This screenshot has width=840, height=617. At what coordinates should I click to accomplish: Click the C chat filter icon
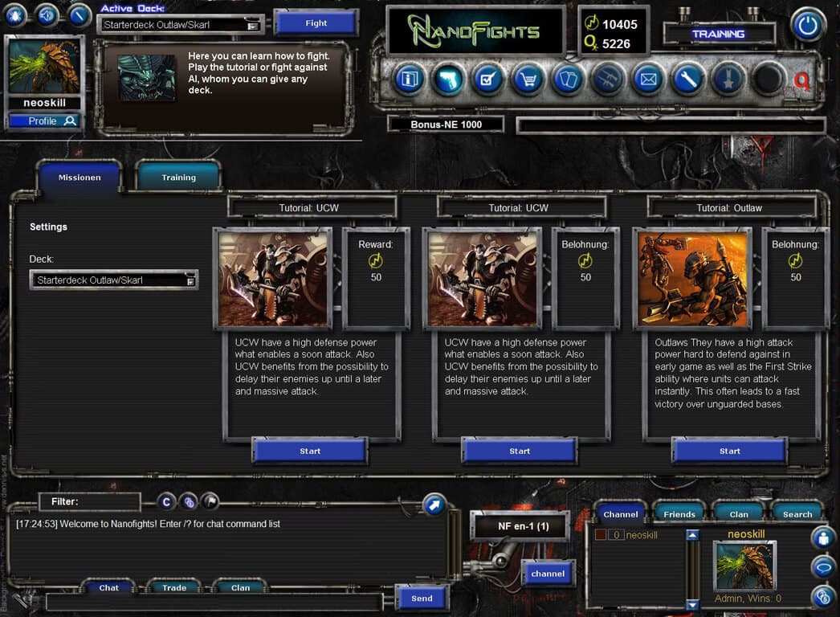click(x=166, y=502)
